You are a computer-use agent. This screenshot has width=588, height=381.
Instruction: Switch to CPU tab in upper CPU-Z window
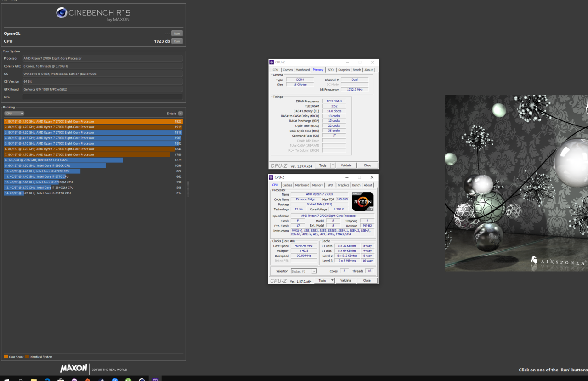pyautogui.click(x=276, y=70)
